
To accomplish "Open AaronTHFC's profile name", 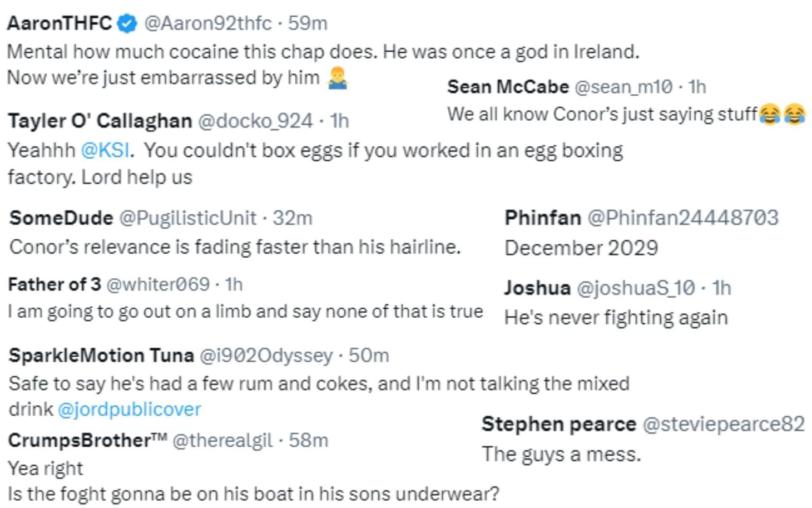I will pos(60,23).
